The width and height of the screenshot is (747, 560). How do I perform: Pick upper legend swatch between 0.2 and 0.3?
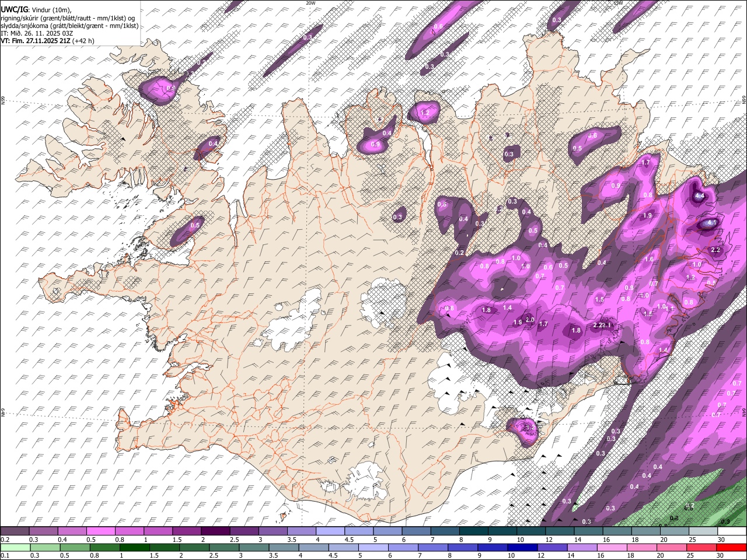coord(15,531)
